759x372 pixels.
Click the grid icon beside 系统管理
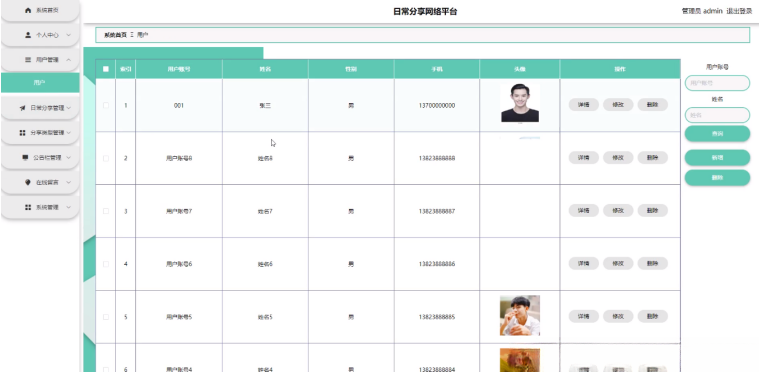28,207
